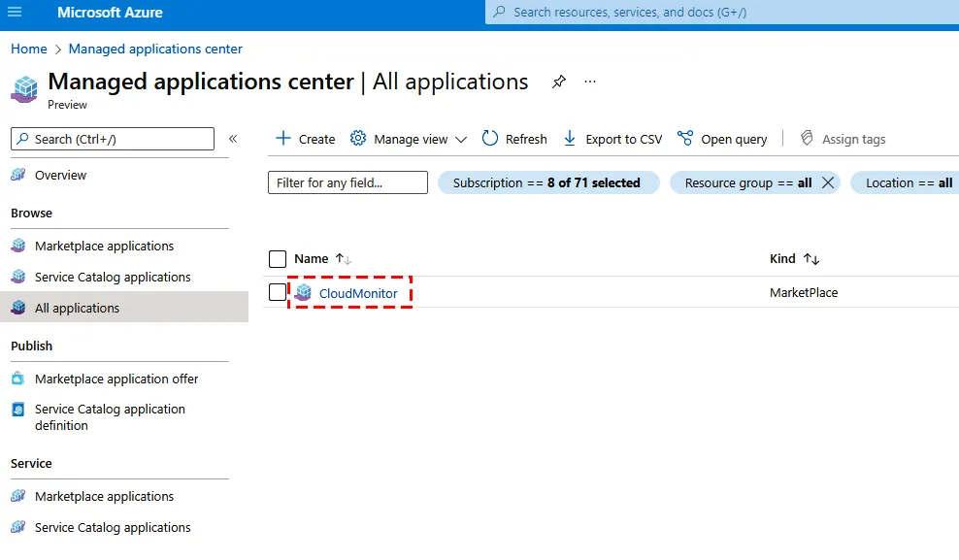Click the Service Service Catalog applications icon
This screenshot has width=959, height=560.
tap(18, 527)
